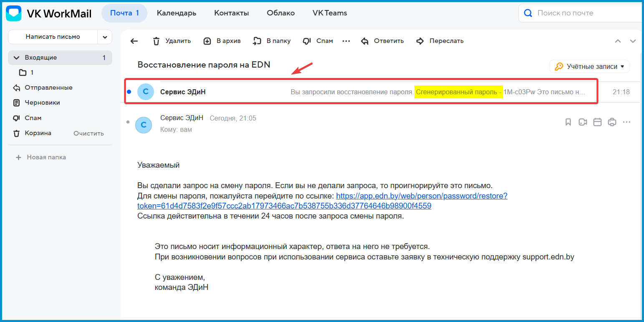
Task: Forward the message with Переслать
Action: tap(440, 41)
